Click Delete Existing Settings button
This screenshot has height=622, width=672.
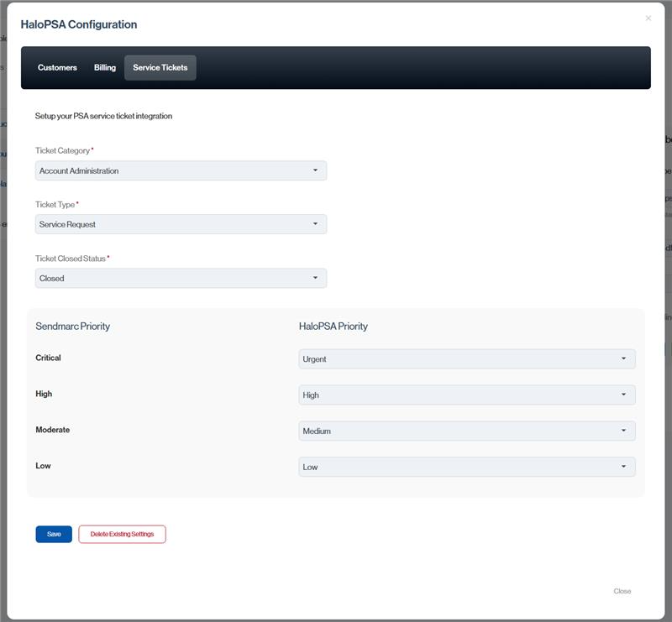122,534
